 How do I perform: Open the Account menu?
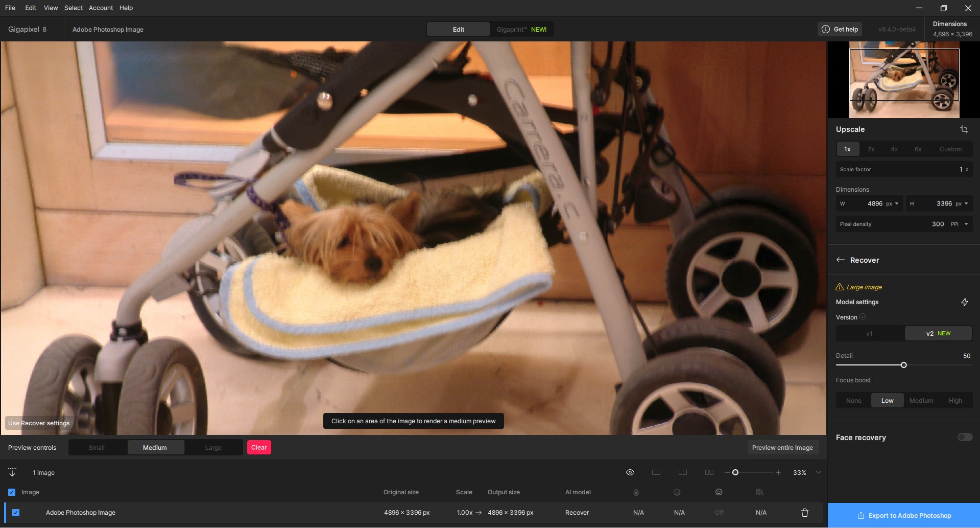point(101,8)
